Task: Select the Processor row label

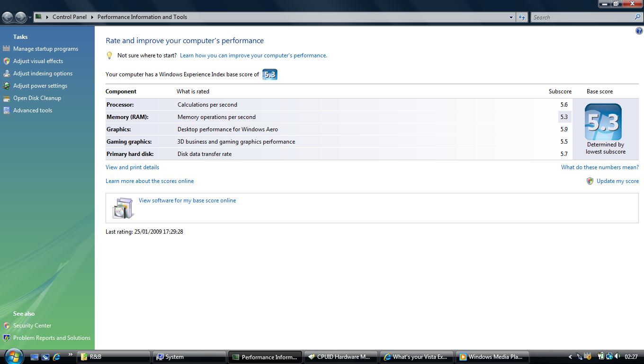Action: (x=120, y=105)
